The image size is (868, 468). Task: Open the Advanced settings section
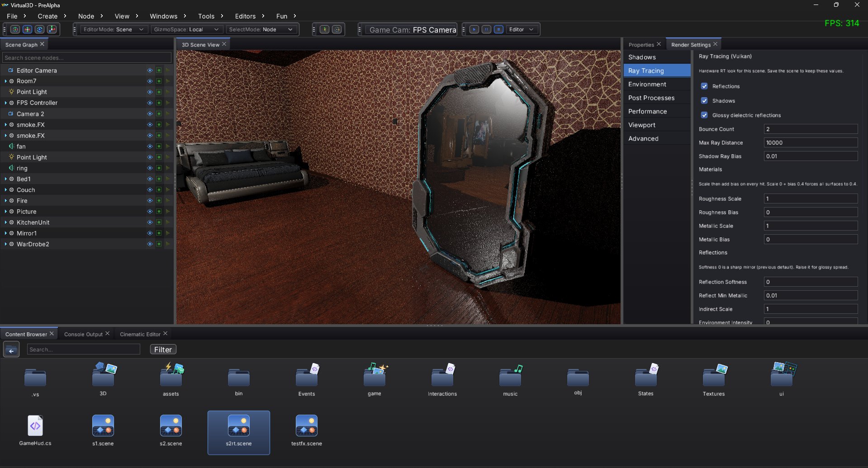click(657, 139)
